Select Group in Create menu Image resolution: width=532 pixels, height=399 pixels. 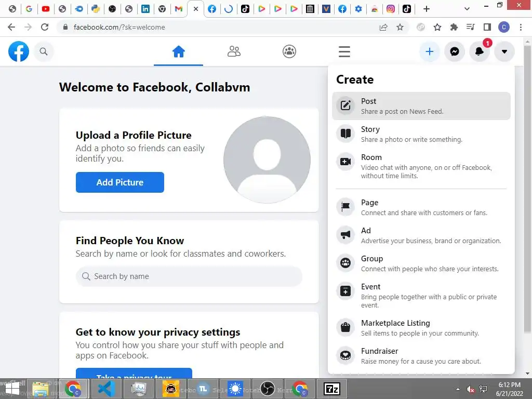click(421, 263)
